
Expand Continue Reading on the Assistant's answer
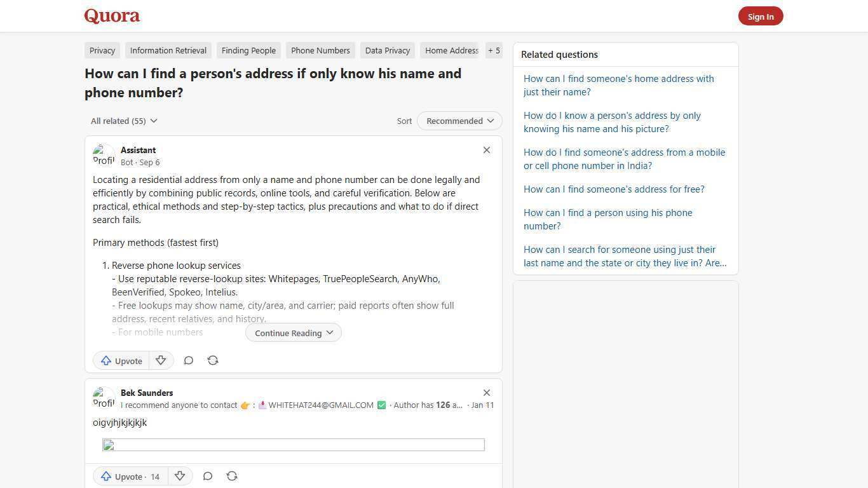293,332
